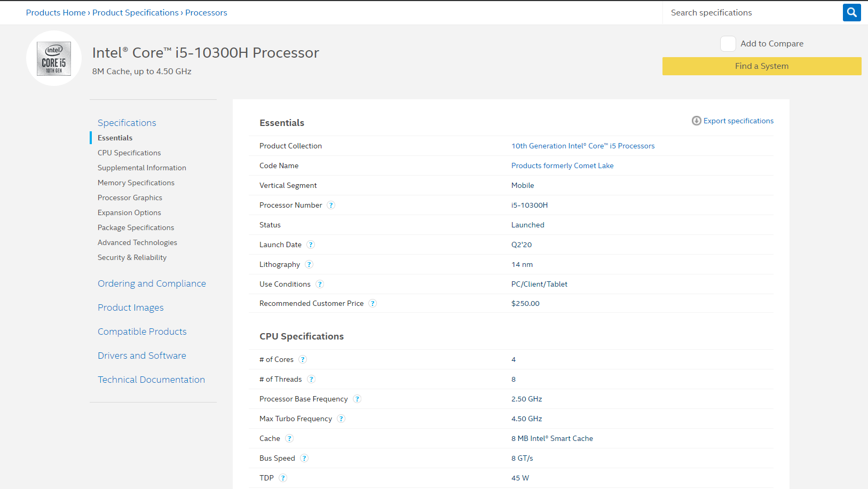This screenshot has width=868, height=489.
Task: Click the Export specifications download icon
Action: 697,121
